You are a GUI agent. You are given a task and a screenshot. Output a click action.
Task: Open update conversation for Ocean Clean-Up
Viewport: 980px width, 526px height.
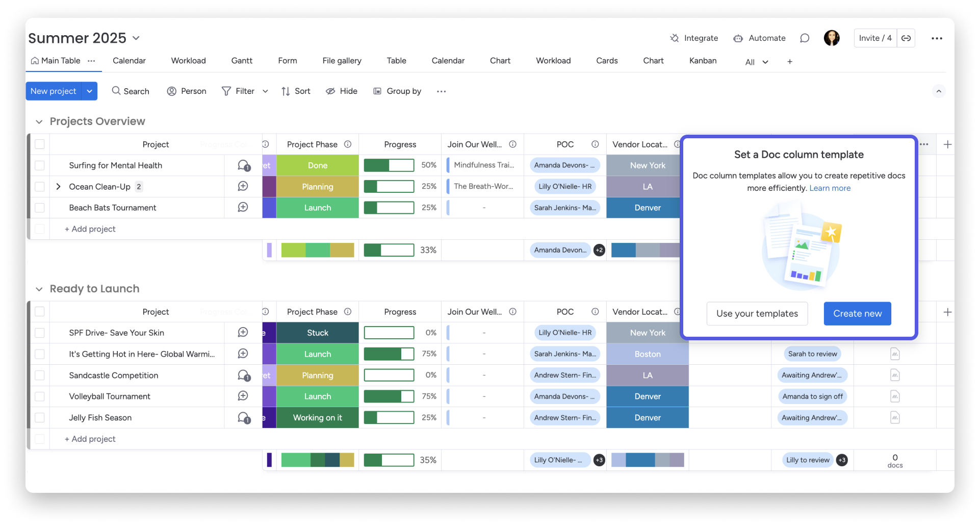pos(243,186)
